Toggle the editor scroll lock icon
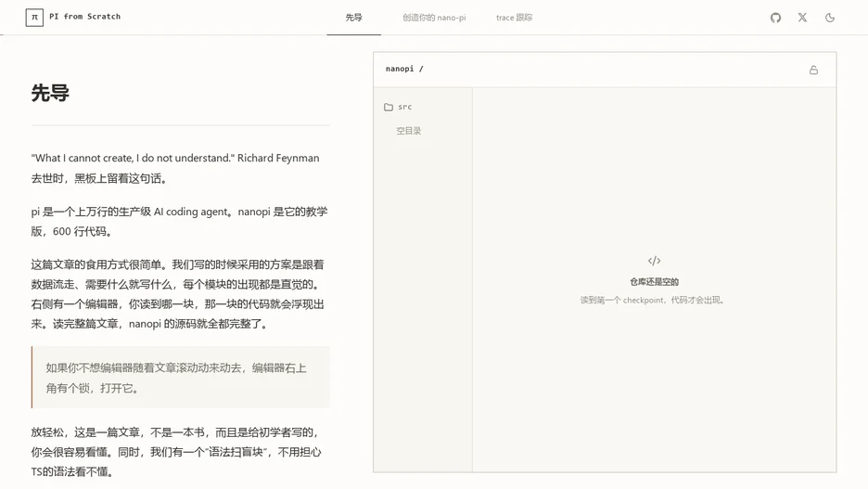 pyautogui.click(x=813, y=70)
